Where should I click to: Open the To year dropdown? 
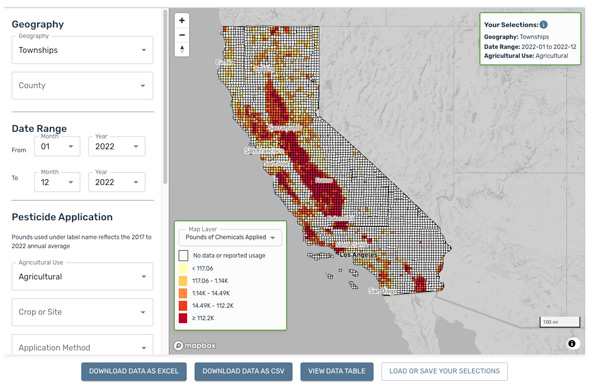(x=117, y=182)
